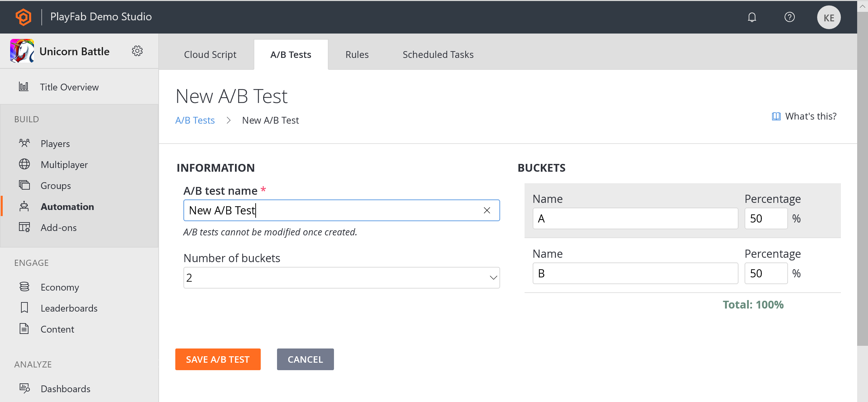Click the Add-ons table gear icon
This screenshot has height=402, width=868.
coord(24,227)
